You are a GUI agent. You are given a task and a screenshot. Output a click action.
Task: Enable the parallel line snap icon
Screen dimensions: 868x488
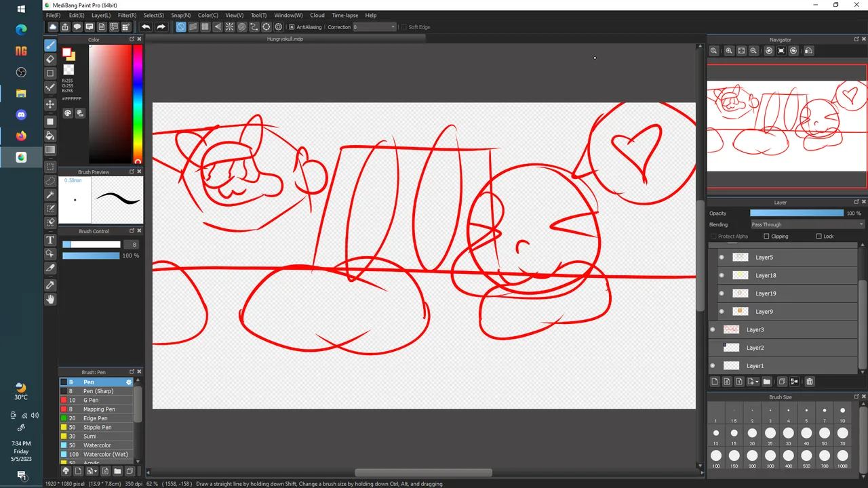click(193, 27)
